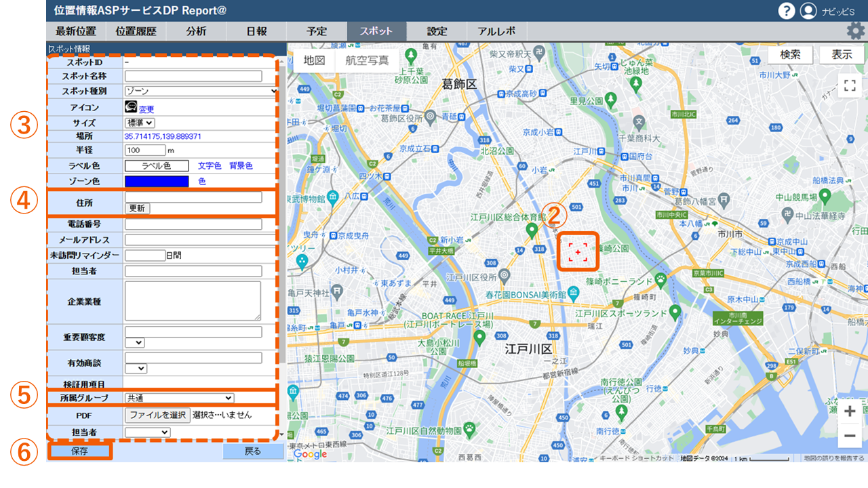
Task: Click the 江戸川区スポーツランド map pin
Action: click(x=675, y=312)
